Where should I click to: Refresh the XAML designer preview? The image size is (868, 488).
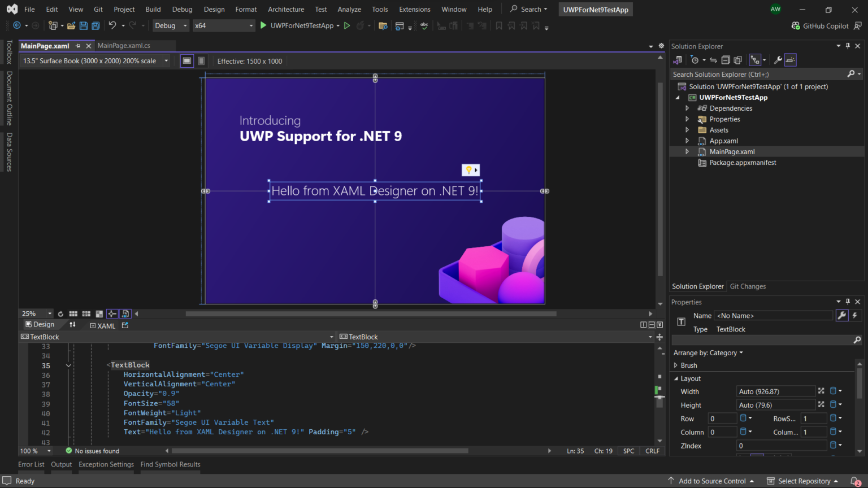coord(60,313)
